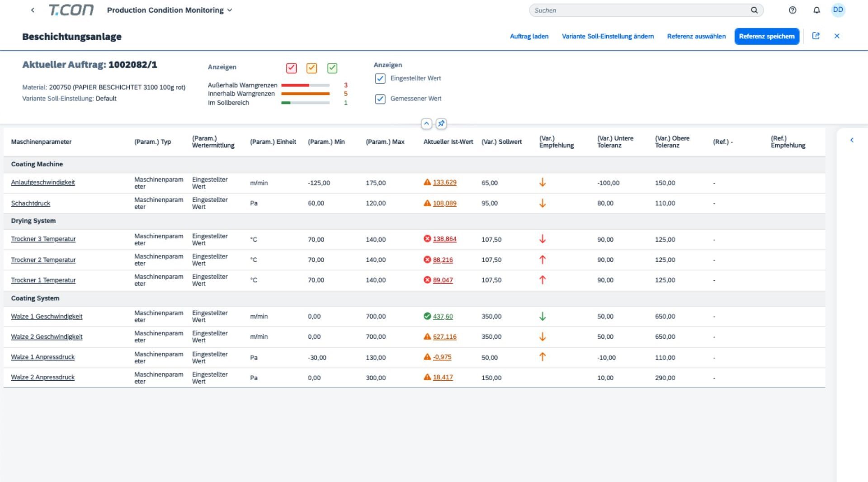Open the notifications bell
This screenshot has width=868, height=482.
click(816, 10)
